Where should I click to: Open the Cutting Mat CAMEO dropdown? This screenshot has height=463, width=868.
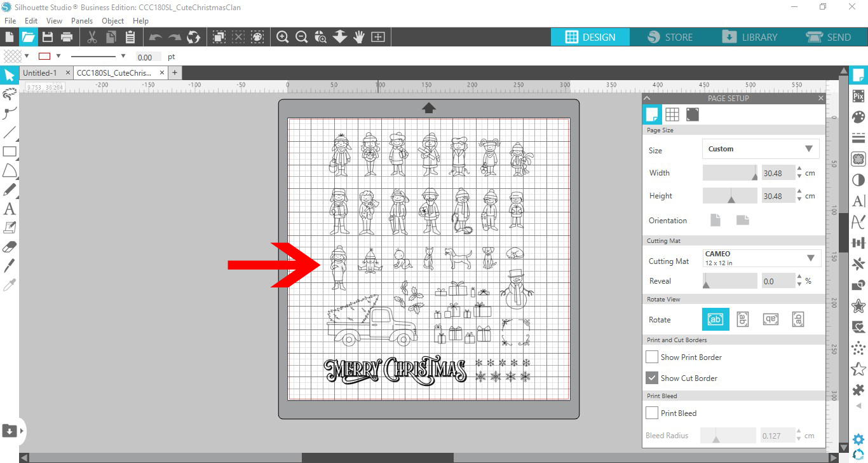pyautogui.click(x=762, y=258)
